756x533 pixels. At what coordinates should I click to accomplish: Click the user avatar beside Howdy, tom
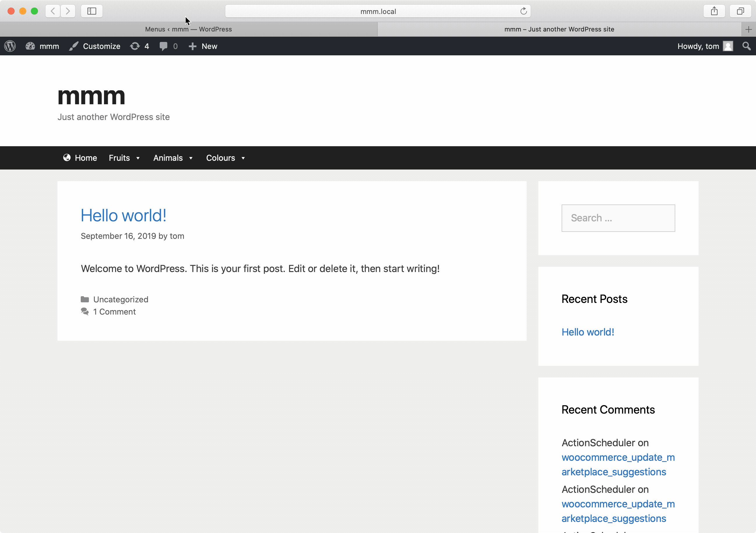coord(728,46)
